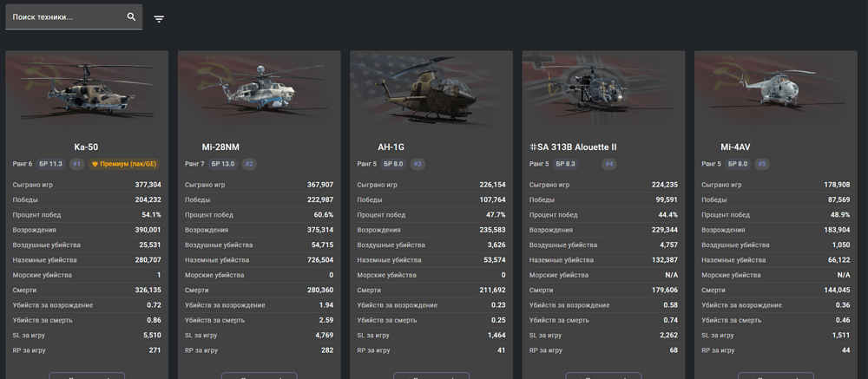Select kills per spawn value '0.36'
The height and width of the screenshot is (379, 868).
coord(843,305)
